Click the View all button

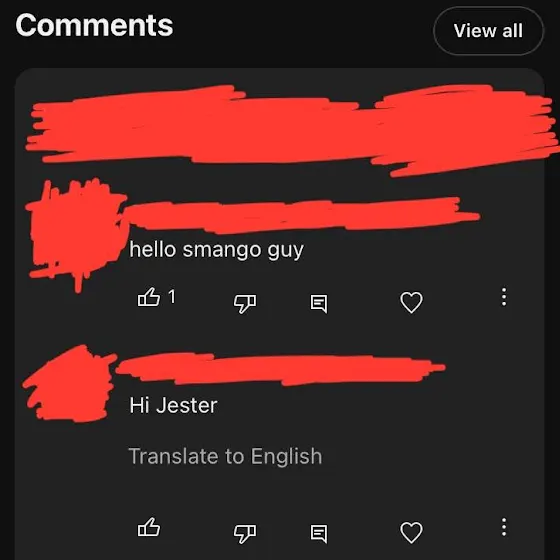click(488, 31)
